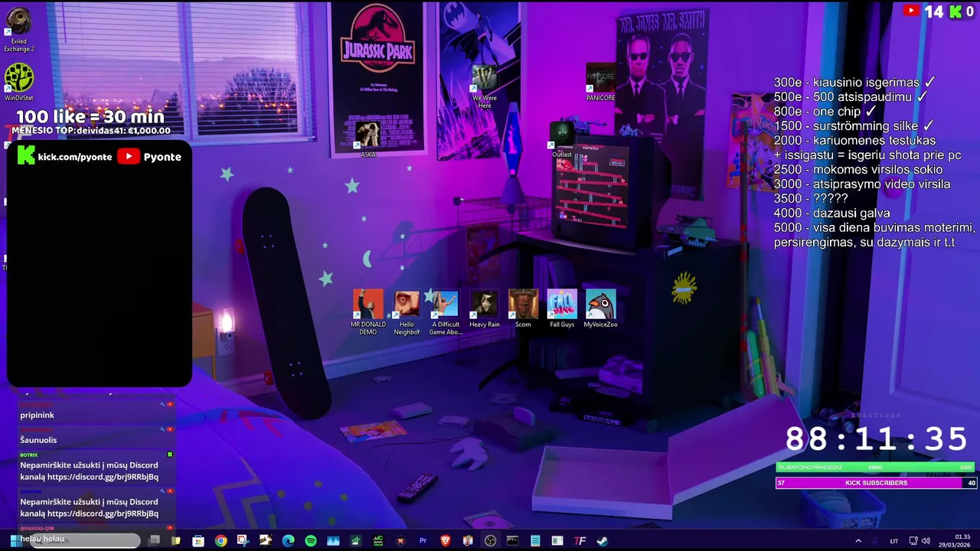This screenshot has width=980, height=551.
Task: Open the Exiled Exchange 2 desktop shortcut
Action: coord(19,30)
